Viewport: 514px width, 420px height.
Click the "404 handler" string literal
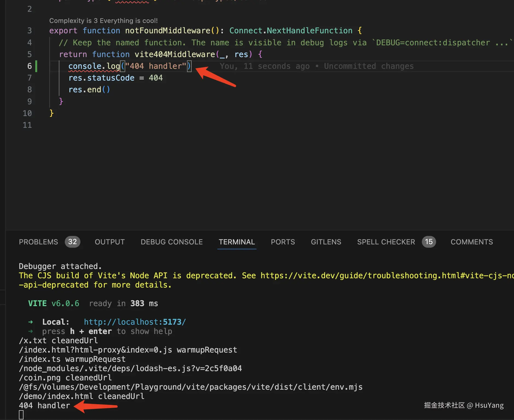[156, 66]
